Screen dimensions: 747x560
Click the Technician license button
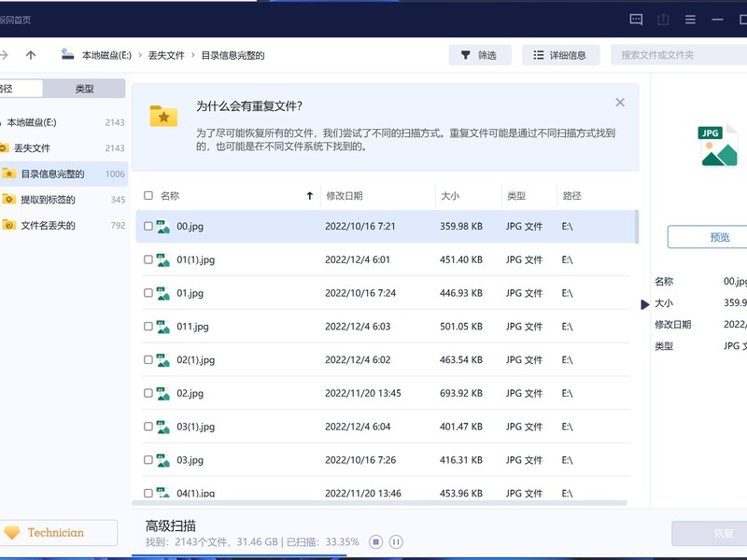[x=57, y=532]
